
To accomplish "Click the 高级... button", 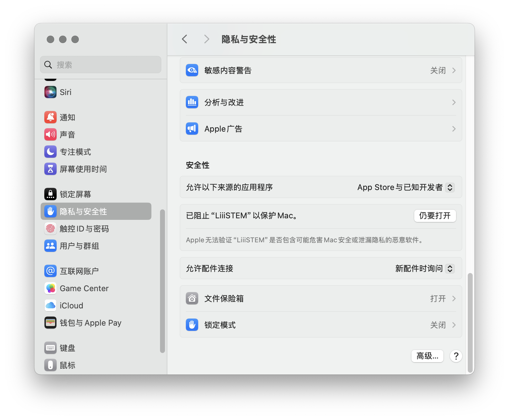I will [427, 356].
